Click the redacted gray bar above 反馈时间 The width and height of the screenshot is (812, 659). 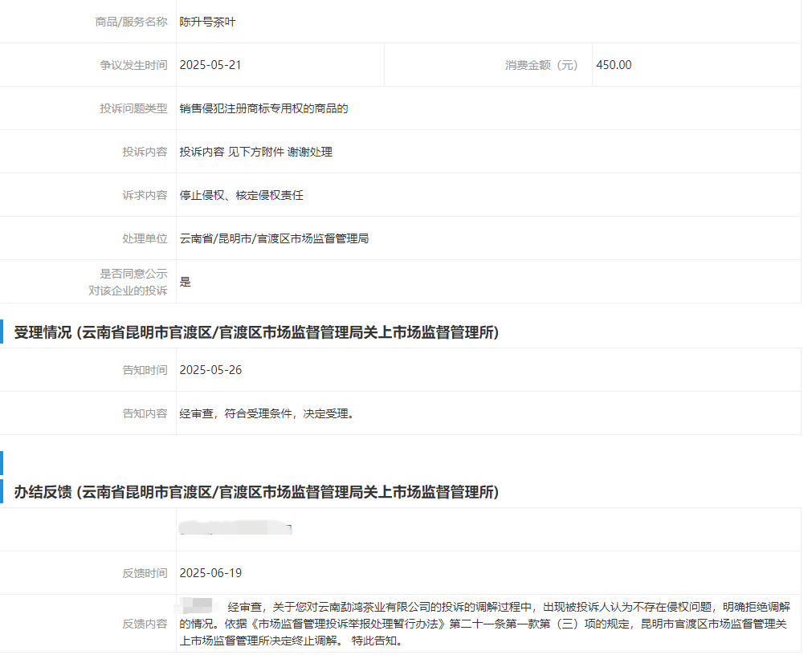[235, 529]
